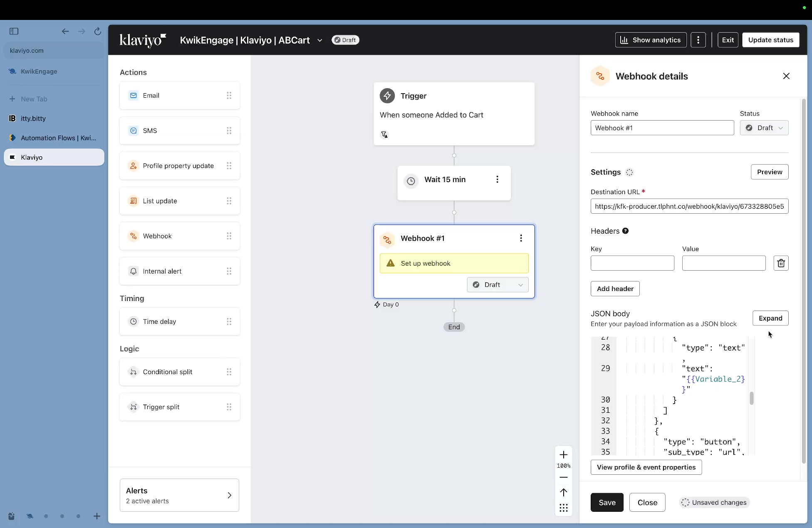Add a new item with bottom plus icon

point(97,516)
